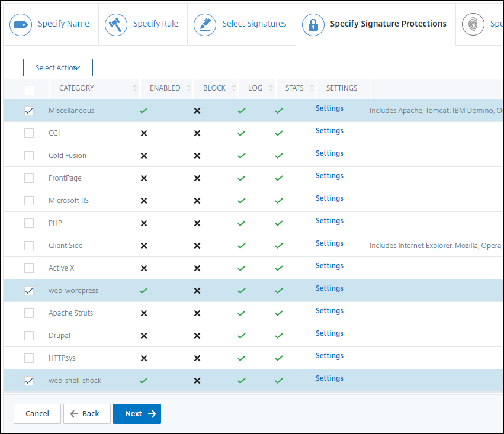Image resolution: width=504 pixels, height=434 pixels.
Task: Check the Cold Fusion row checkbox
Action: click(29, 156)
